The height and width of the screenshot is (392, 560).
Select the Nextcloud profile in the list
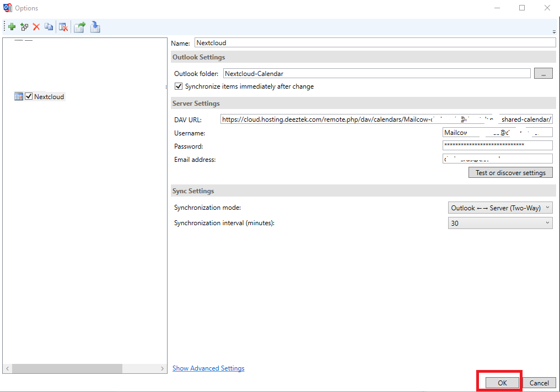pos(49,97)
